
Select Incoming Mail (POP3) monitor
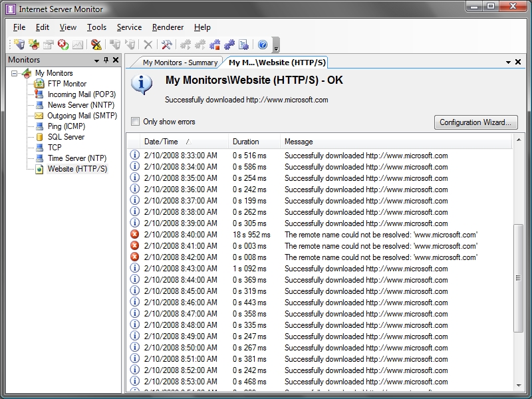[81, 94]
